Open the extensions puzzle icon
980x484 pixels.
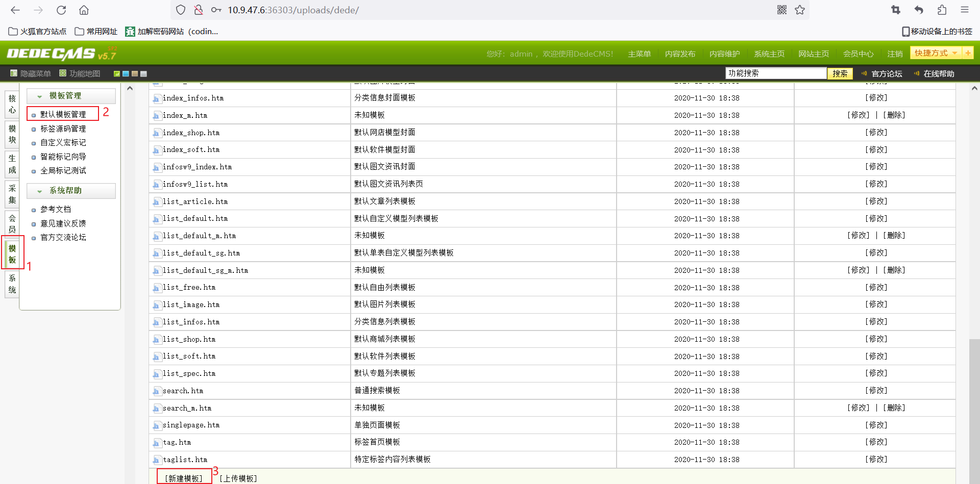942,10
